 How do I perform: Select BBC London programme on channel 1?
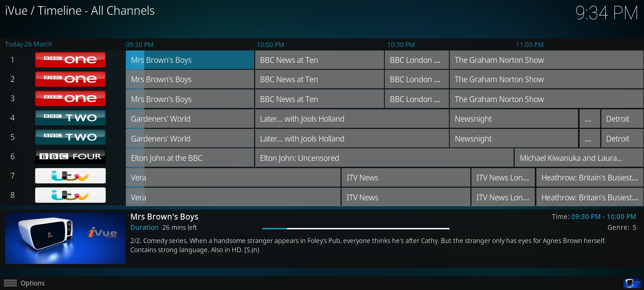coord(417,60)
